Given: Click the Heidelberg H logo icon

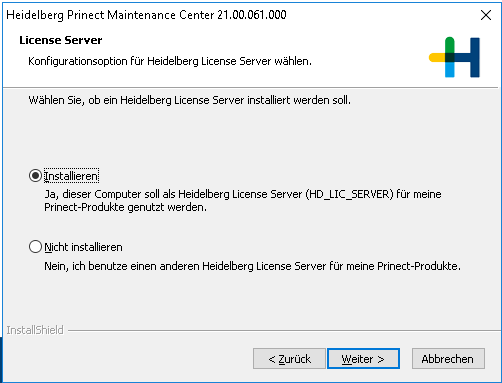Looking at the screenshot, I should [454, 57].
